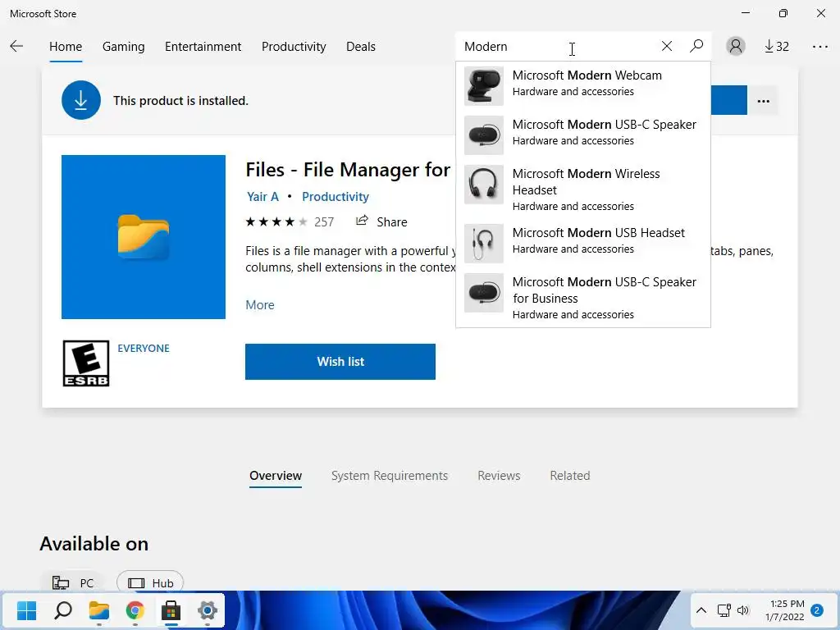This screenshot has width=840, height=630.
Task: Click the Modern USB Headset image
Action: pos(484,243)
